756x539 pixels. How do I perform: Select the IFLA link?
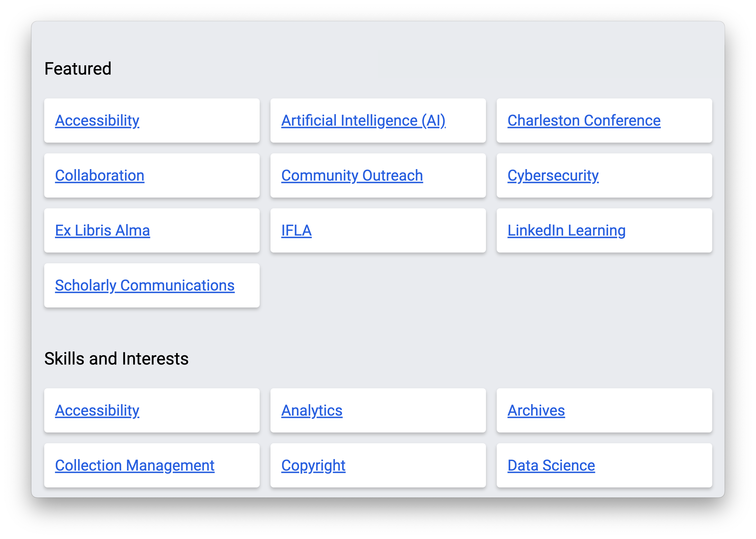296,231
